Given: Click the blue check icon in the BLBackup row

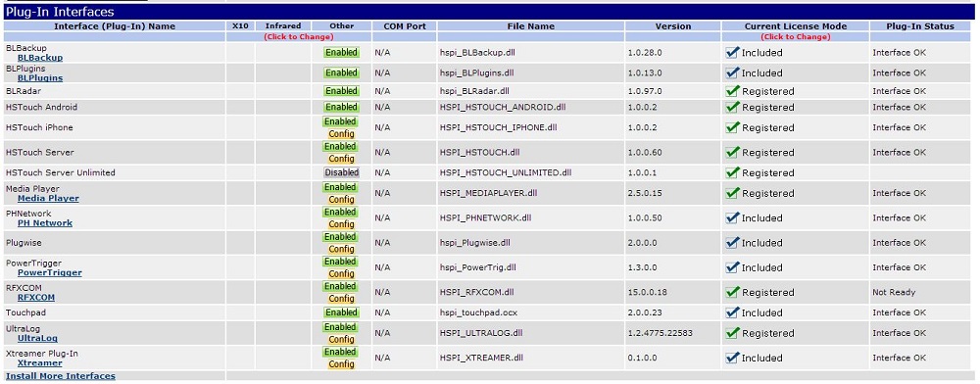Looking at the screenshot, I should point(732,53).
